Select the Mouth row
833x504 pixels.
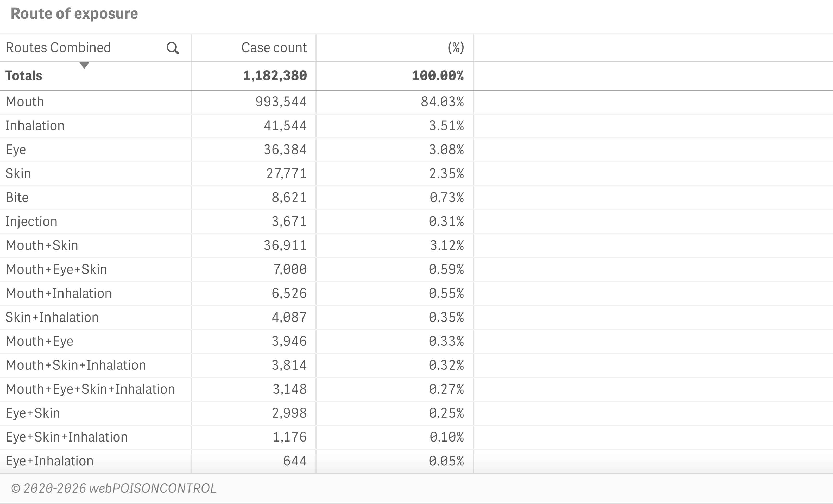click(x=25, y=102)
